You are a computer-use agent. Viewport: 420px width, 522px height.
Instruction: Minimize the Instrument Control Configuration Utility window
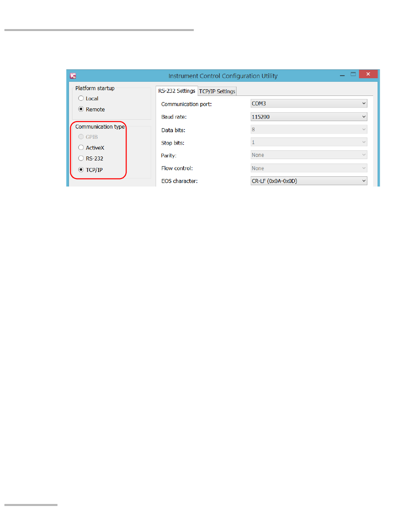coord(342,75)
